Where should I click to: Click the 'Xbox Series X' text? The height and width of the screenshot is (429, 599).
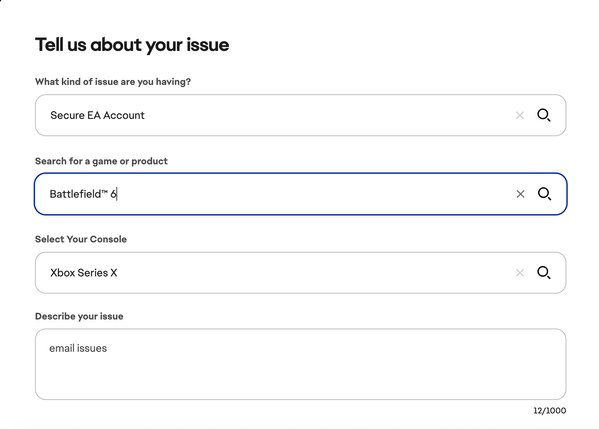pos(84,273)
